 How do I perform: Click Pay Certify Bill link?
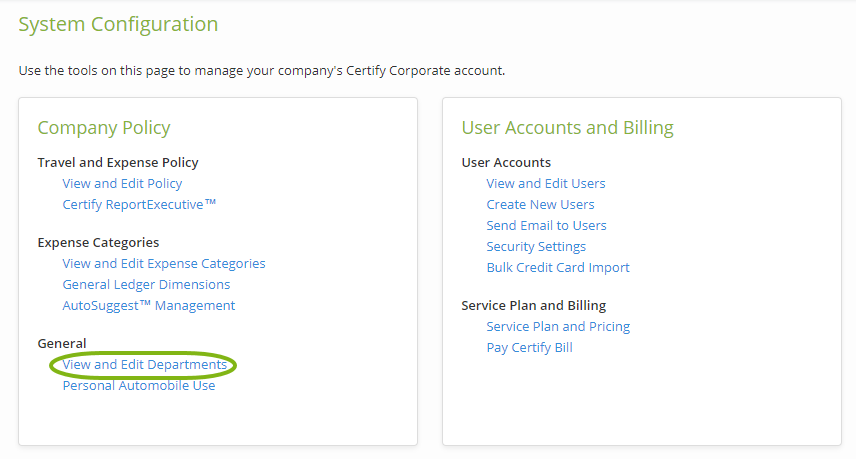click(529, 347)
